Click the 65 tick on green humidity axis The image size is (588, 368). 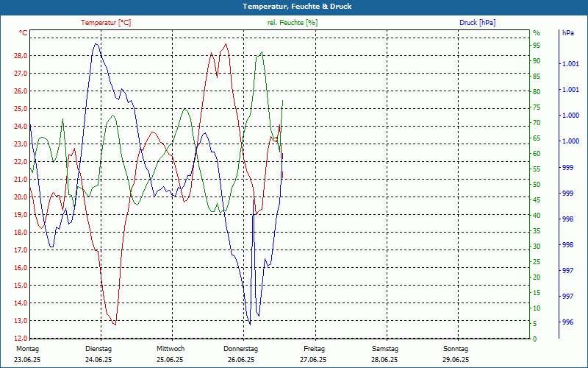(537, 138)
